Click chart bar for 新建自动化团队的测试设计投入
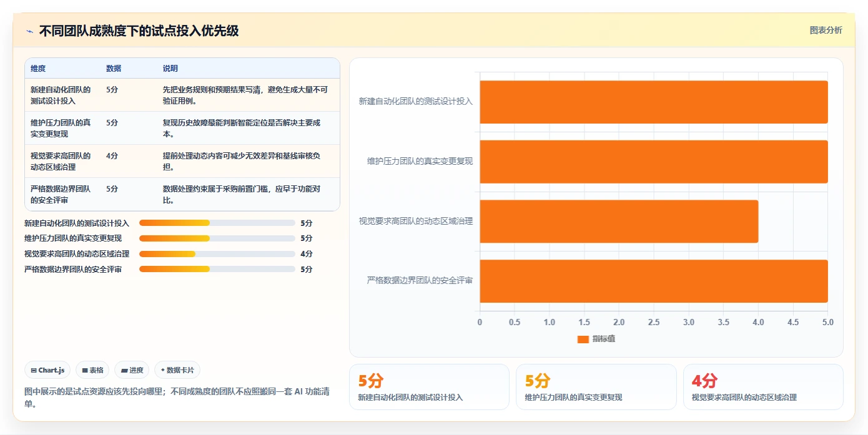 654,102
